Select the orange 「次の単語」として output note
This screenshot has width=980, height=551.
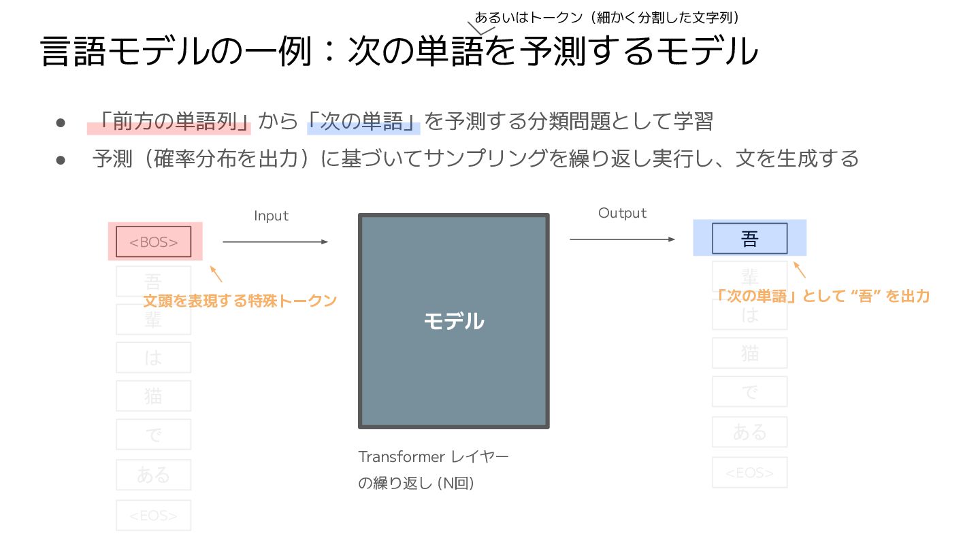[x=822, y=297]
